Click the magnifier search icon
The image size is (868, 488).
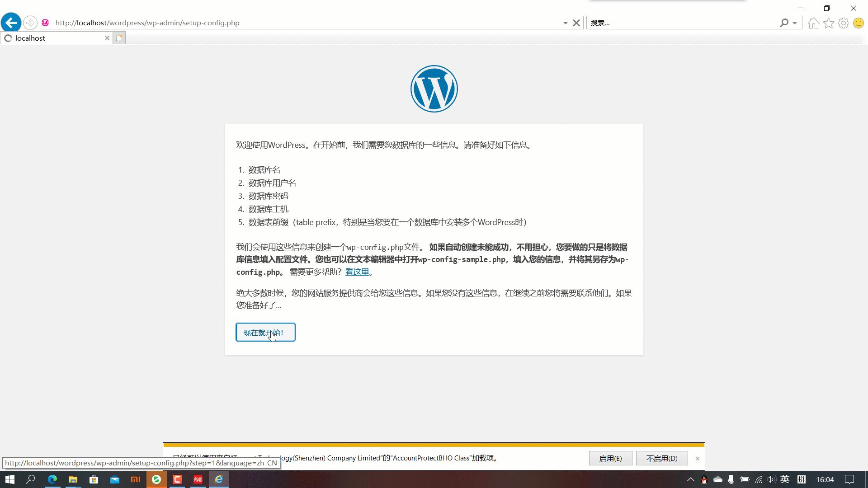point(784,23)
